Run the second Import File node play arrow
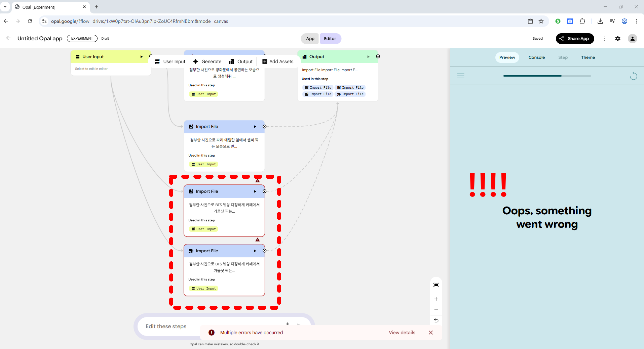 point(255,127)
